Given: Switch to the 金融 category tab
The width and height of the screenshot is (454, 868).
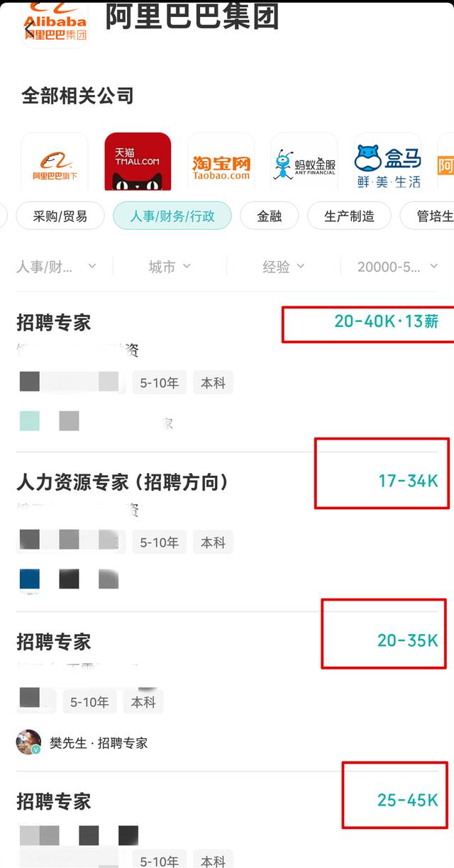Looking at the screenshot, I should 270,216.
